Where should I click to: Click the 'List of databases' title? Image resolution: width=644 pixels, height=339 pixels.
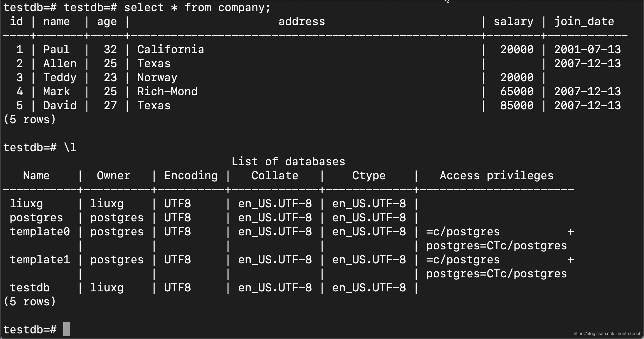coord(288,162)
